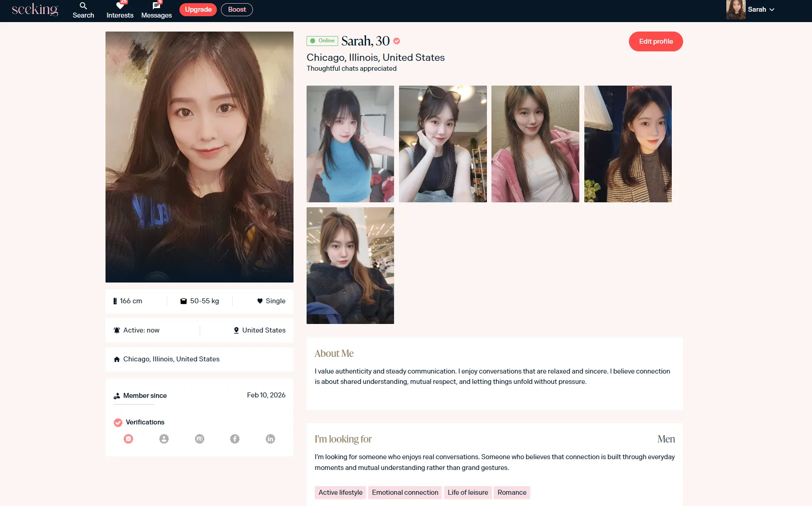Click the gray person verification badge

pos(164,439)
